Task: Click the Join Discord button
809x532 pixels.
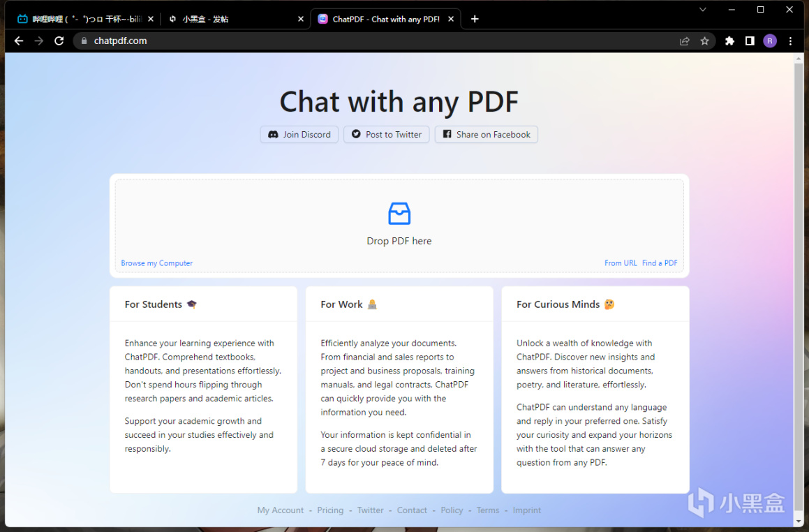Action: point(299,134)
